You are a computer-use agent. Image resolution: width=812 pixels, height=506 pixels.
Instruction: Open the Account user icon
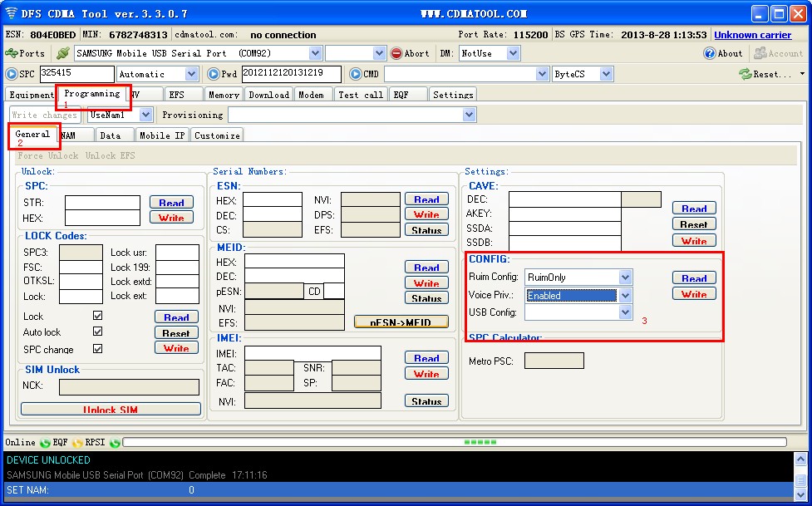pos(760,53)
